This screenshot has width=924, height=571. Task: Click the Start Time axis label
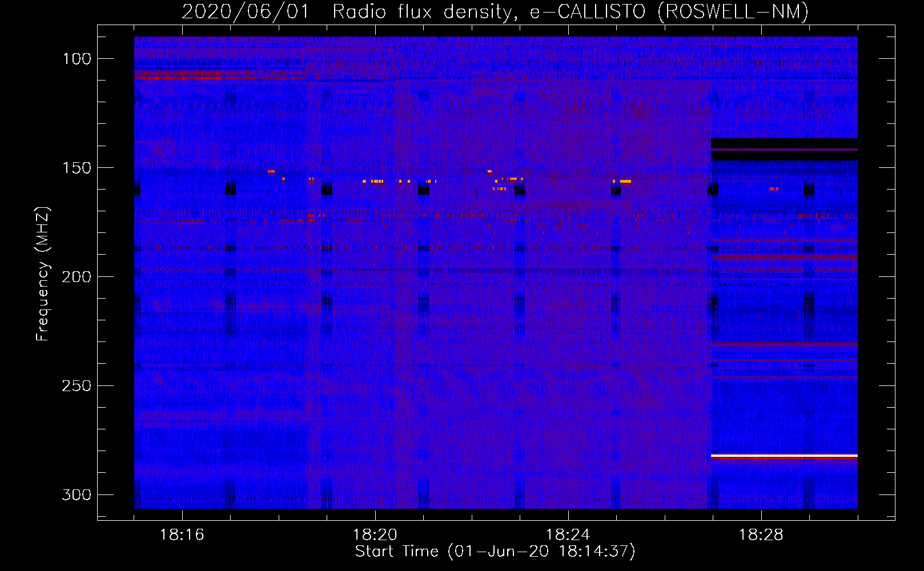495,552
